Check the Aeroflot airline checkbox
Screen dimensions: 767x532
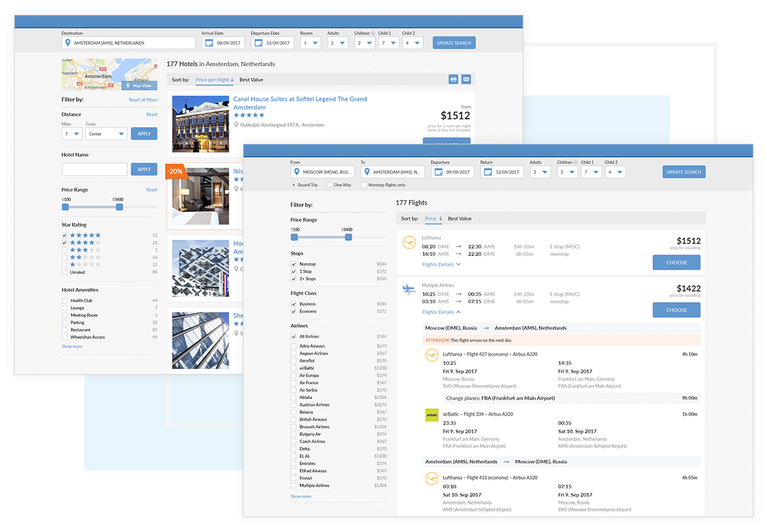click(x=293, y=361)
